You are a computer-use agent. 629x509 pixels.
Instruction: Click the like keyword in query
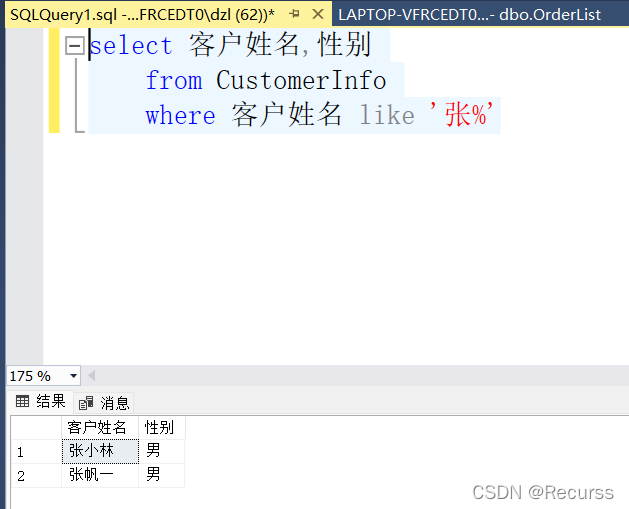tap(387, 115)
